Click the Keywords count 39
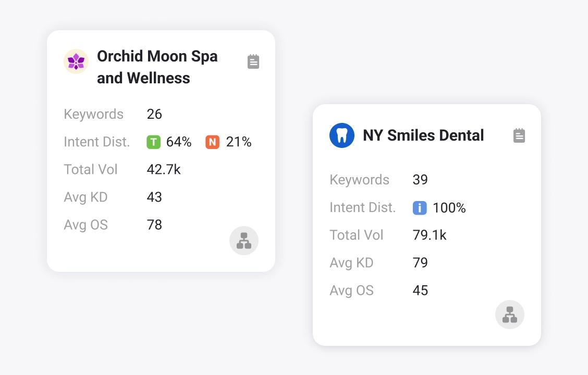 [420, 180]
